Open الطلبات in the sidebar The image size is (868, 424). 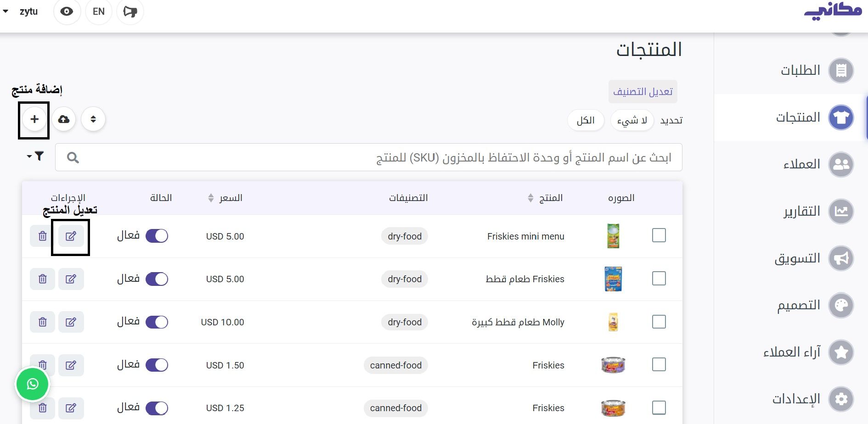[791, 71]
